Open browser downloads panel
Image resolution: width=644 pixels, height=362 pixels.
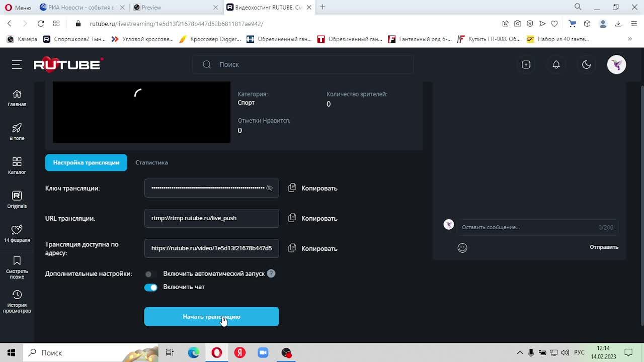618,24
